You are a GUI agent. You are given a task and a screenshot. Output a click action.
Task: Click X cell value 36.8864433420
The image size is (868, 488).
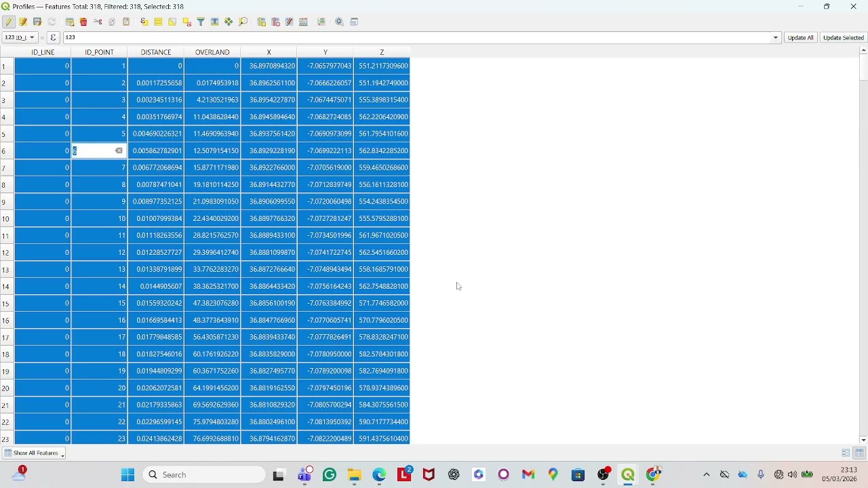[x=269, y=286]
